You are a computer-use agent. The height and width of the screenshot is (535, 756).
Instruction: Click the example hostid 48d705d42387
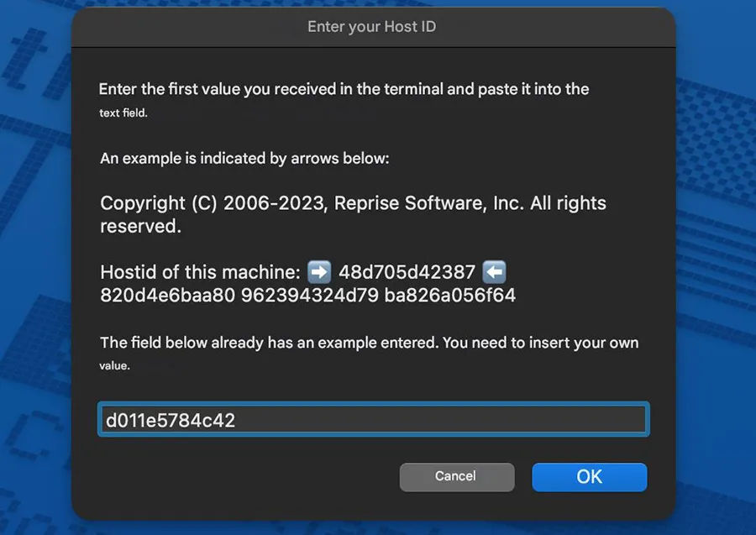coord(407,272)
